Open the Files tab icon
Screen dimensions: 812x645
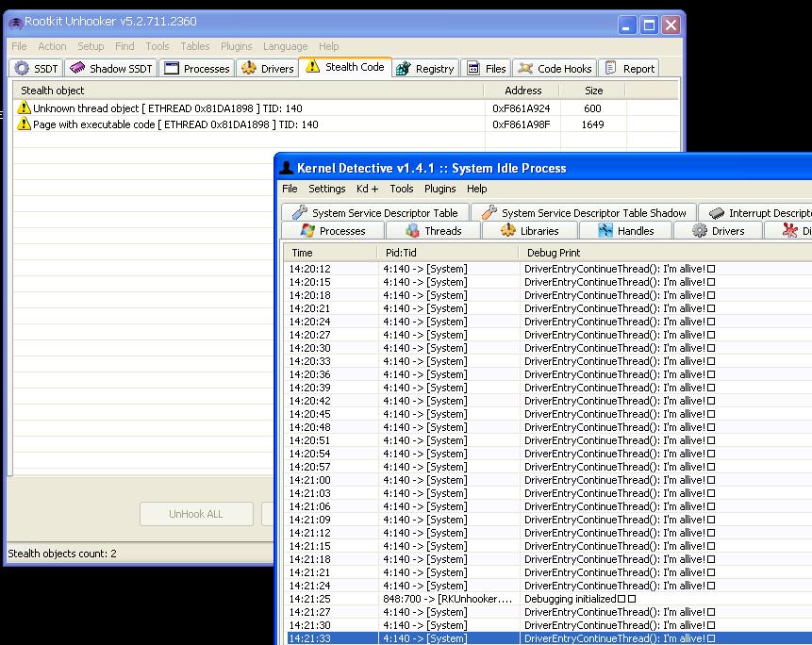click(x=474, y=68)
